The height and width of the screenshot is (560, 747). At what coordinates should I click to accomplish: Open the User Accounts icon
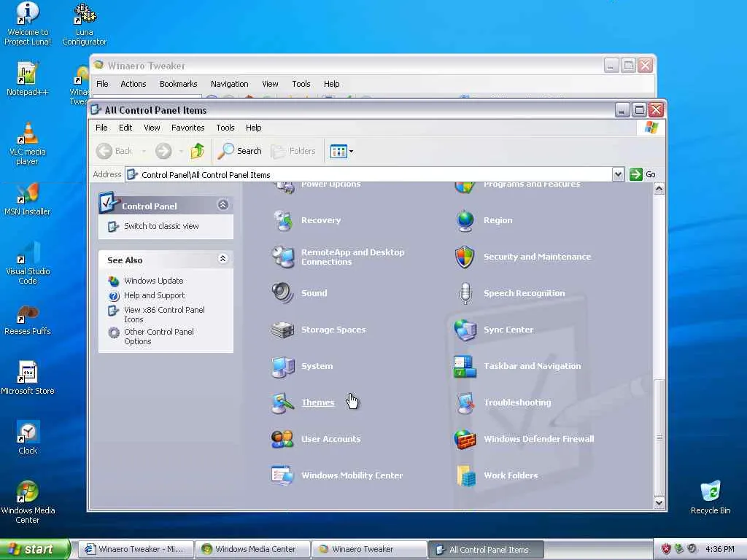tap(283, 439)
